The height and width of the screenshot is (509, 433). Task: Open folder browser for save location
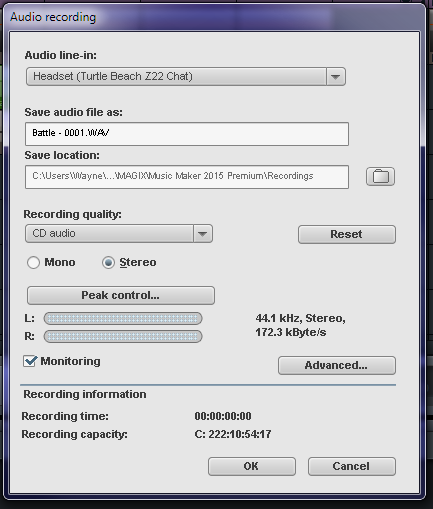(380, 177)
